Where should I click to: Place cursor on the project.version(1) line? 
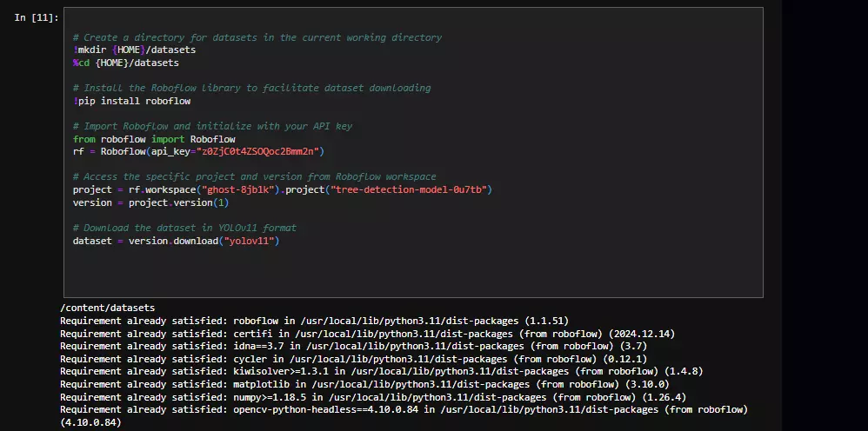(150, 202)
